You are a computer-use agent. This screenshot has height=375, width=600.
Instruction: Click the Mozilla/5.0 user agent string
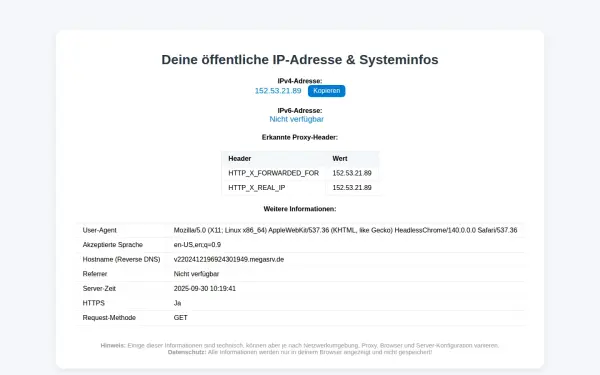tap(346, 230)
